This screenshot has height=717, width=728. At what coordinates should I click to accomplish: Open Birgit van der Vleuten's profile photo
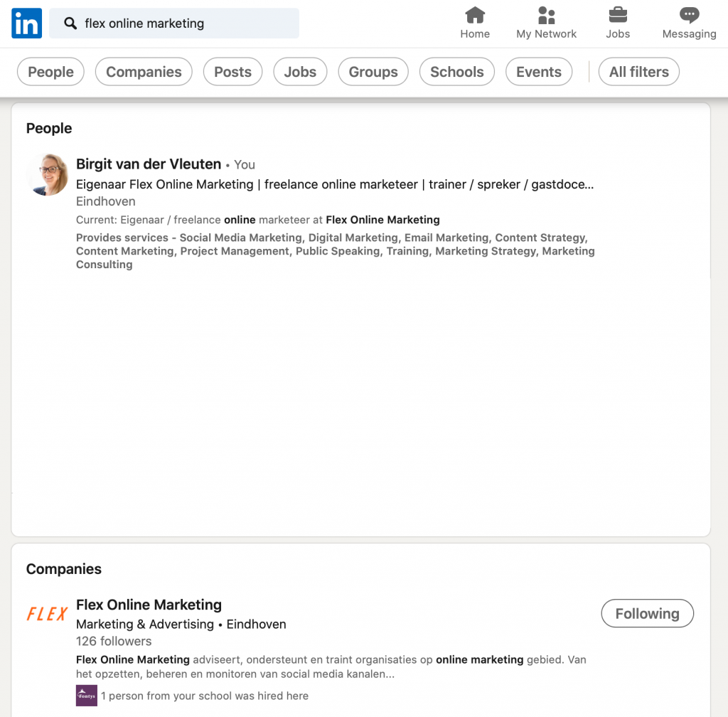[x=48, y=174]
